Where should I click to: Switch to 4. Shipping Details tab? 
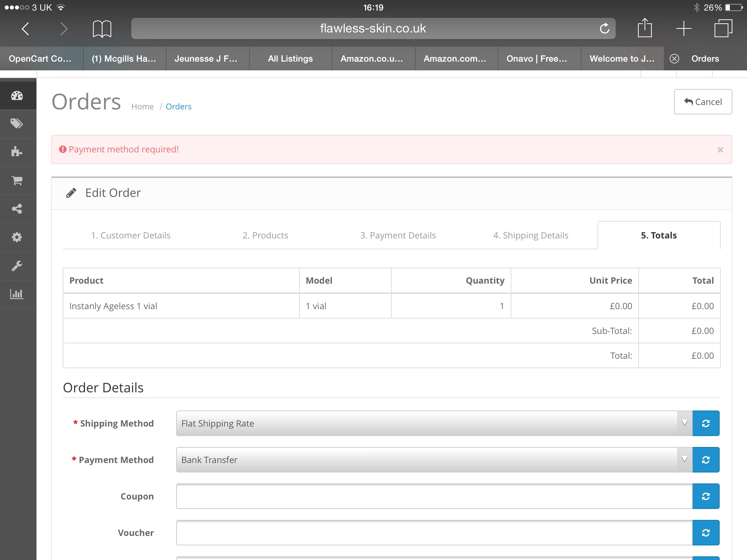coord(531,236)
